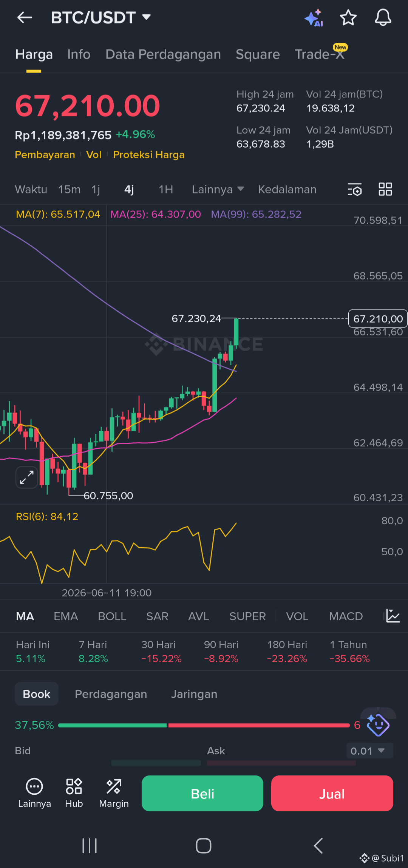Tap 1 Tahun -35.66% performance
Screen dimensions: 408x868
coord(350,652)
